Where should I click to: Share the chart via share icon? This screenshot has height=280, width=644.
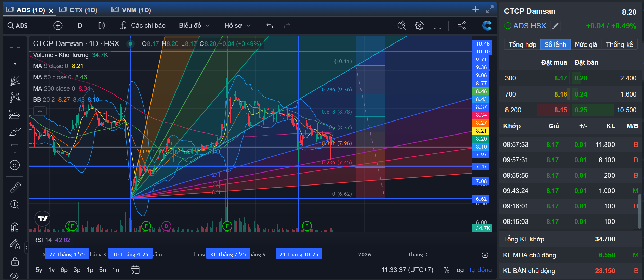[x=462, y=25]
